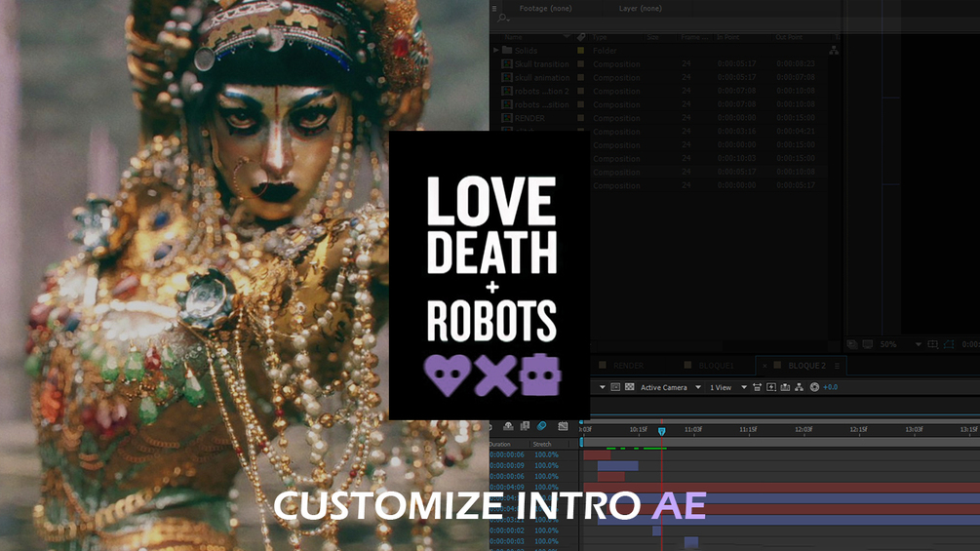
Task: Switch to the BLOQUE1 timeline tab
Action: pyautogui.click(x=717, y=366)
